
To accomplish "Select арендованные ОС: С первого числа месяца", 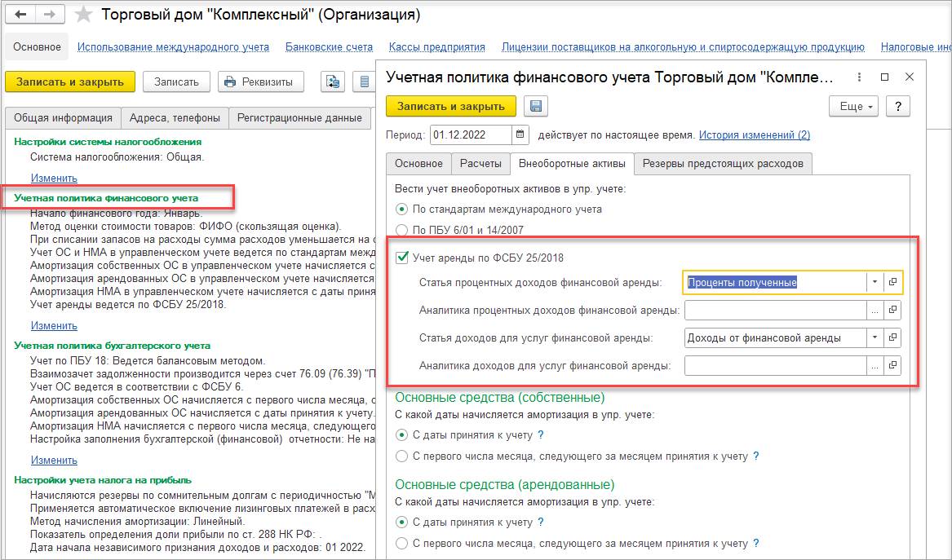I will click(x=401, y=543).
